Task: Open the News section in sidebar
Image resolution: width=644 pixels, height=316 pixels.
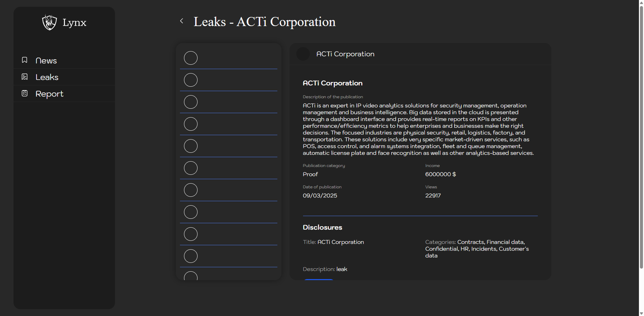Action: coord(46,61)
